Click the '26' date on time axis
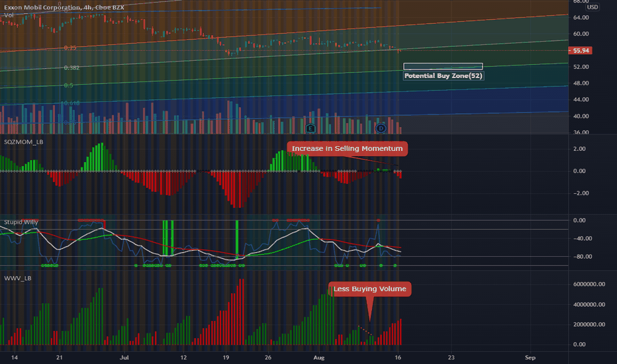The width and height of the screenshot is (617, 364). click(x=268, y=357)
